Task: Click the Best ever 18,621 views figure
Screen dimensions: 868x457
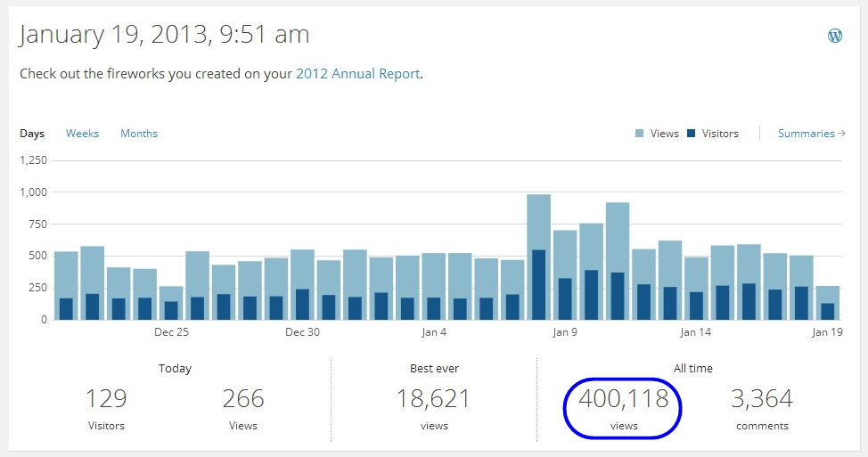Action: point(434,398)
